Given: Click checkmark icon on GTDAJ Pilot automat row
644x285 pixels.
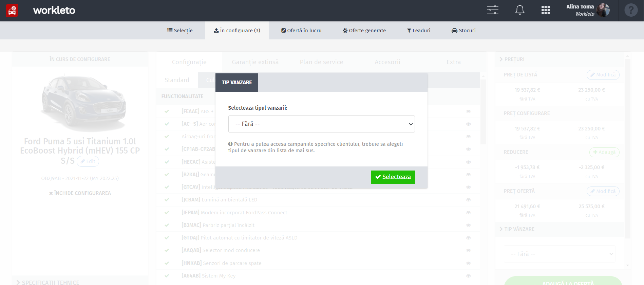Looking at the screenshot, I should point(167,238).
